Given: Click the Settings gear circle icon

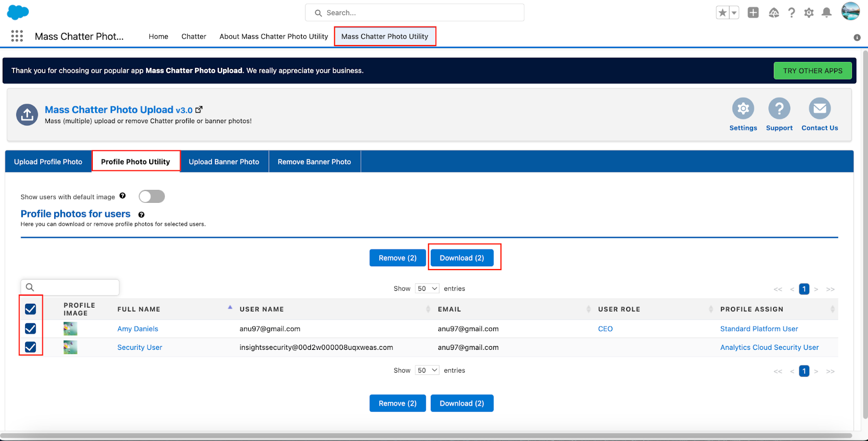Looking at the screenshot, I should [743, 108].
